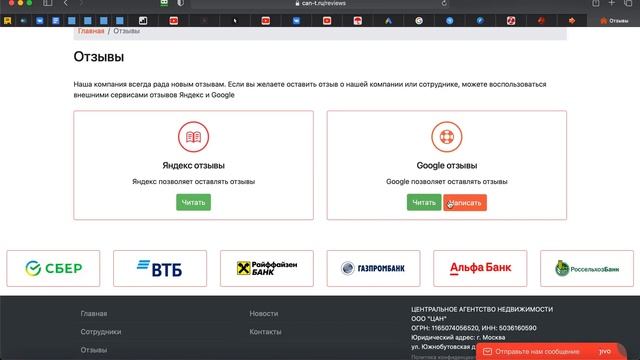Click ЦЕНТРАЛЬНОЕ АГЕНТСТВО НЕДВИЖИМОСТИ footer text
The image size is (640, 360).
pos(482,309)
